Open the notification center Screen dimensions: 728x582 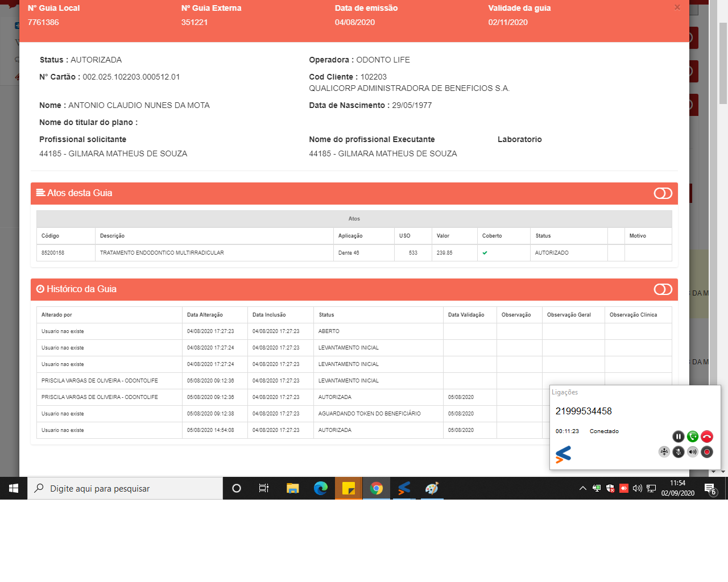[x=710, y=488]
